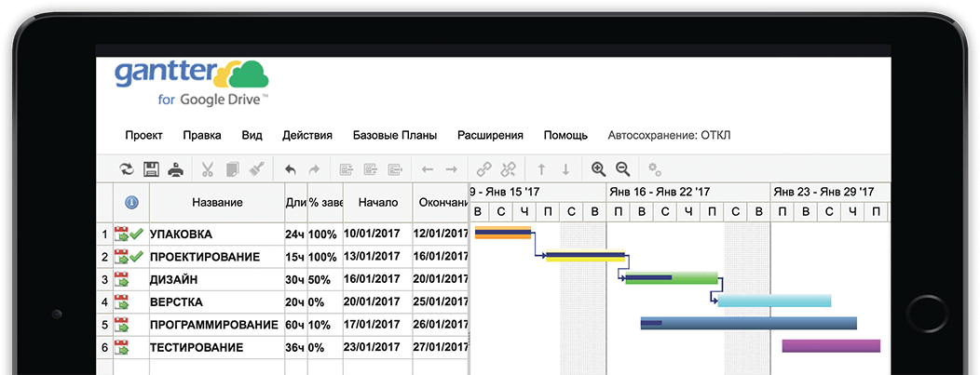Click calendar icon in ДИЗАЙН row
Image resolution: width=980 pixels, height=375 pixels.
pos(121,279)
